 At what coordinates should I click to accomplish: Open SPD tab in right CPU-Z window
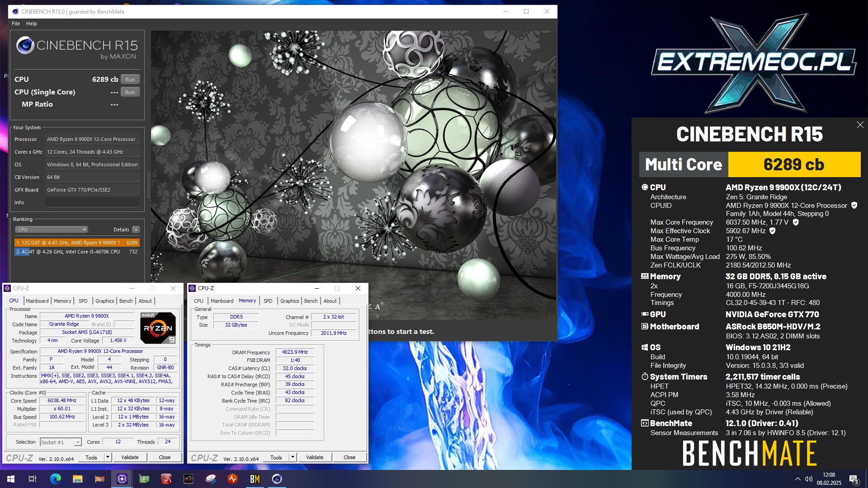click(x=268, y=301)
